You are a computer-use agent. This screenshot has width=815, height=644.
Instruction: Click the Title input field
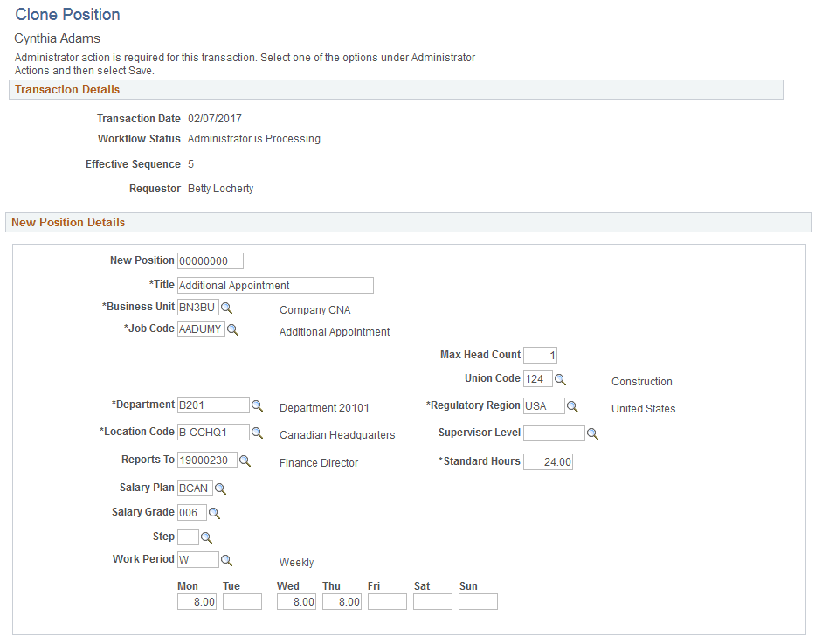[x=275, y=286]
